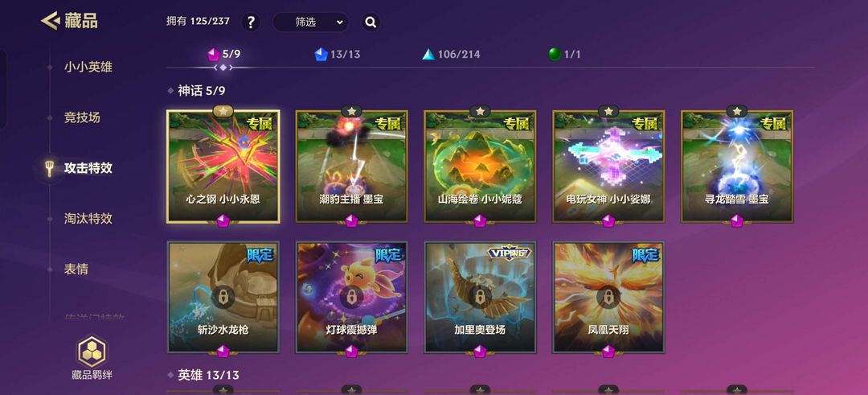Click the back arrow next to 藏品

coord(50,21)
